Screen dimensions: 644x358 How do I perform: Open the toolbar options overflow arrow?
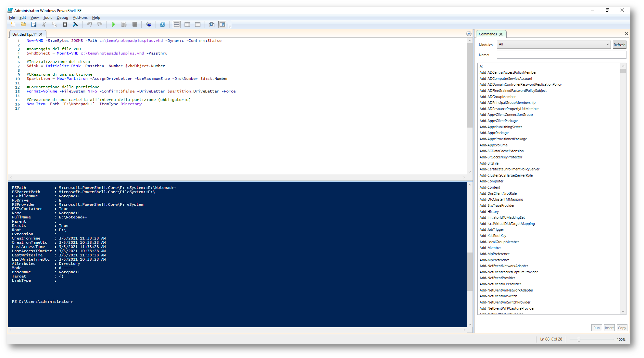click(x=230, y=26)
